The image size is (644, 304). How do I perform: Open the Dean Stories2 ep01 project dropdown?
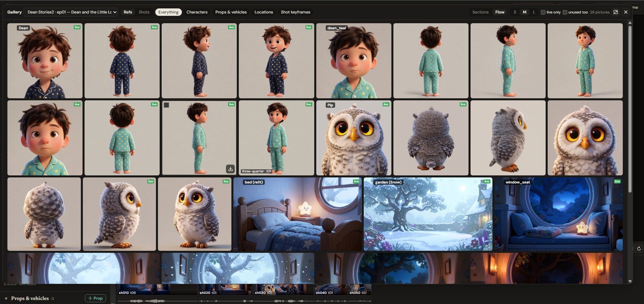coord(71,12)
